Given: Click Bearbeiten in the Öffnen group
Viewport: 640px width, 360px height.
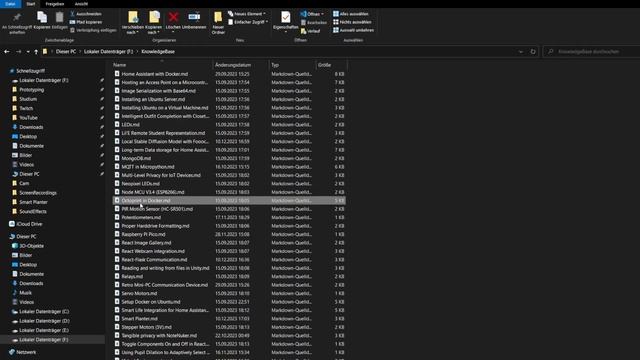Looking at the screenshot, I should [313, 22].
